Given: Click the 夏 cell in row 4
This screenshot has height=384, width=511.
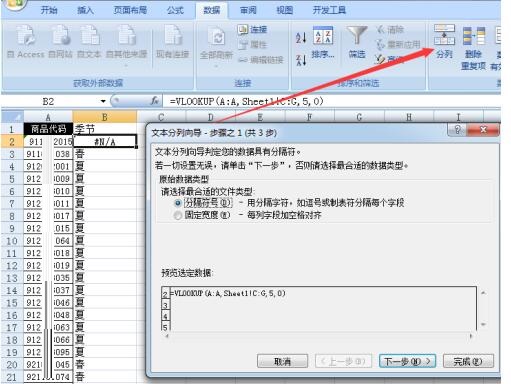Looking at the screenshot, I should point(105,166).
